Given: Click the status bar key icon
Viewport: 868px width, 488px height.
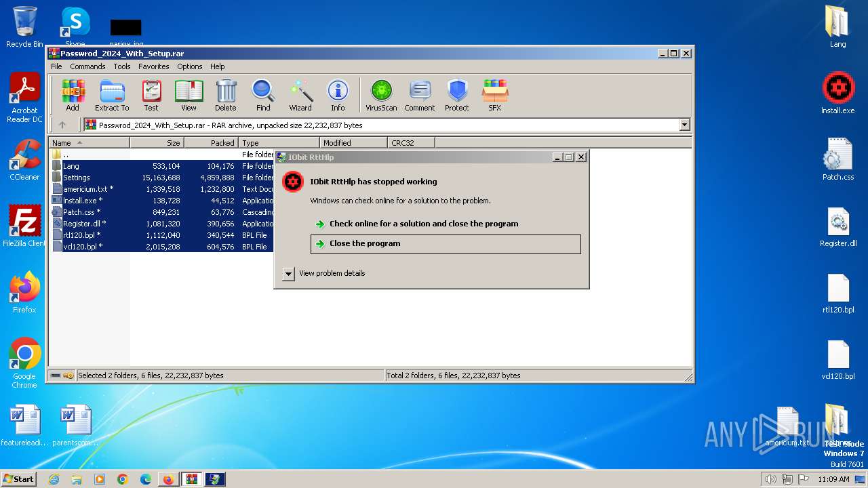Looking at the screenshot, I should pyautogui.click(x=68, y=375).
